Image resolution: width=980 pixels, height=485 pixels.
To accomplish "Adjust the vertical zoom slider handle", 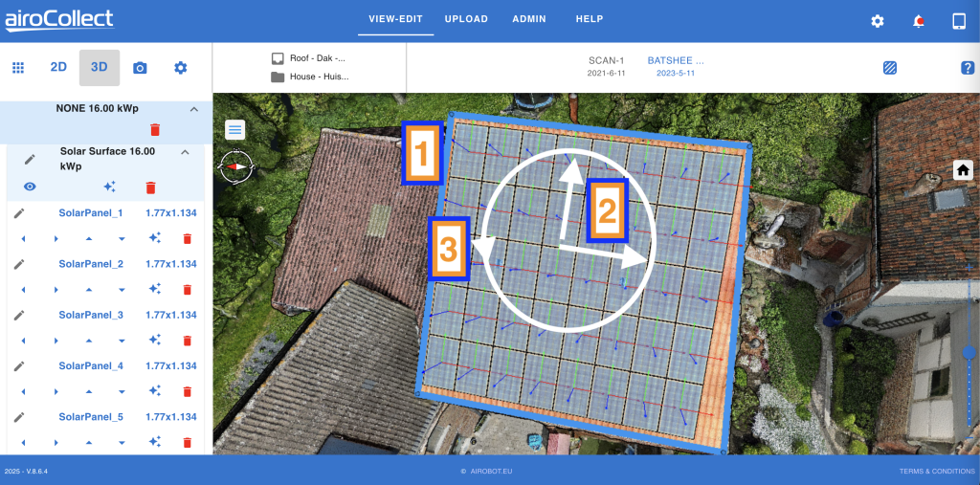I will 969,353.
